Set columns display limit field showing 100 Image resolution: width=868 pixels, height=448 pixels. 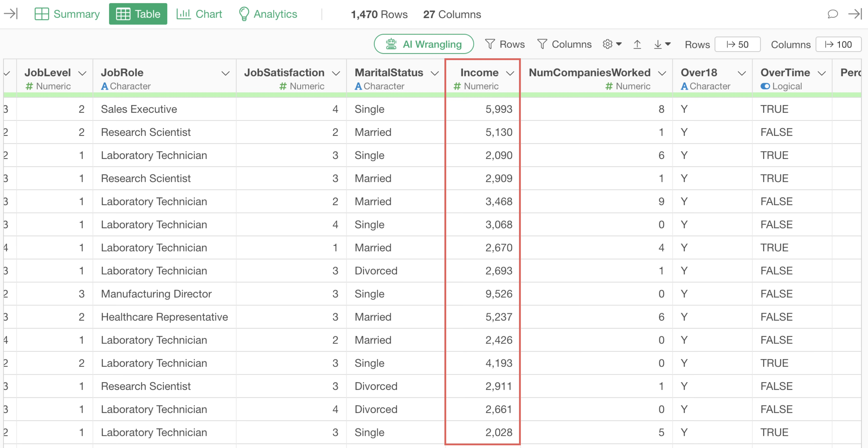[x=838, y=44]
